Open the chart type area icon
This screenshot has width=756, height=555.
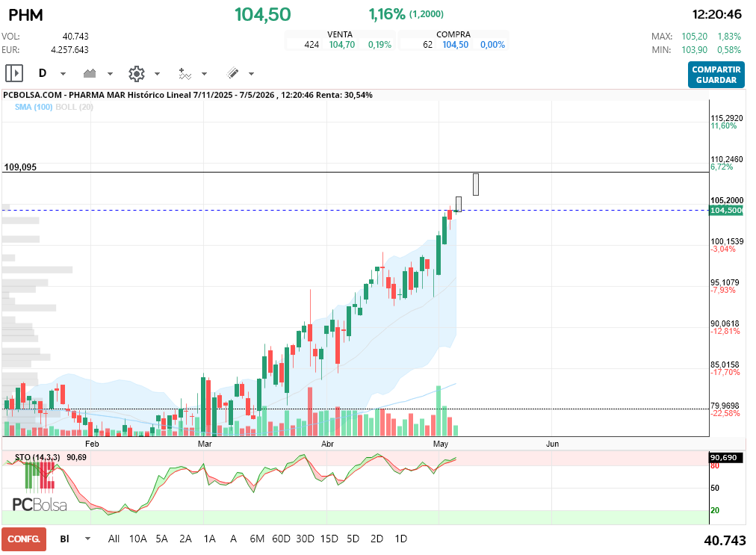coord(90,73)
